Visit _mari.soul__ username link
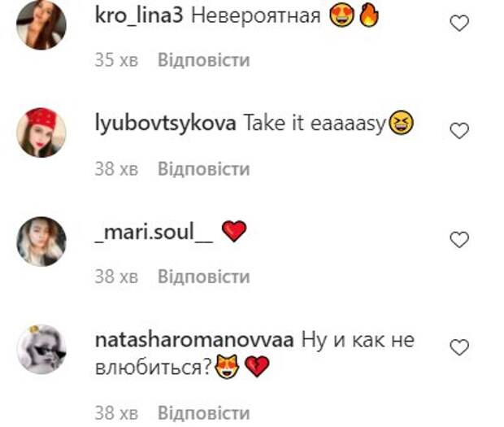The height and width of the screenshot is (427, 504). [x=154, y=232]
